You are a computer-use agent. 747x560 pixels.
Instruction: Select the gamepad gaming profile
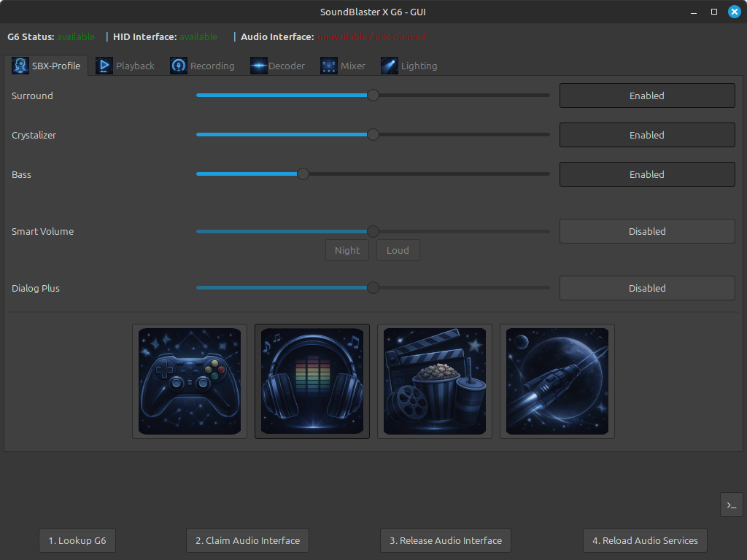click(190, 381)
